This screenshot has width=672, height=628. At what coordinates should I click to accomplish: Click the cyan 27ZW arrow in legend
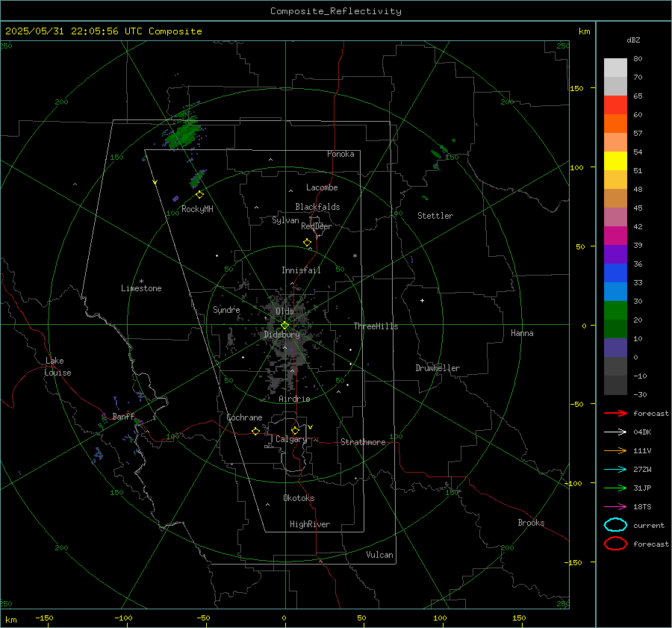(x=615, y=470)
